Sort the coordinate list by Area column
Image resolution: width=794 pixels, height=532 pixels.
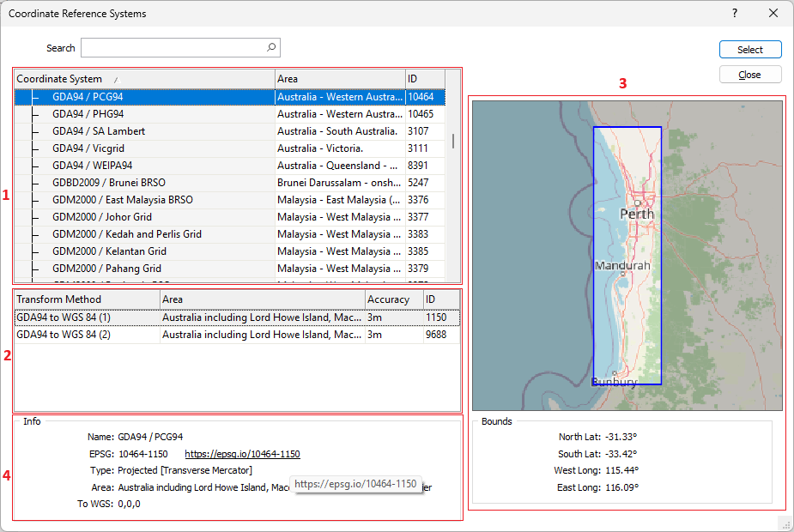point(339,79)
